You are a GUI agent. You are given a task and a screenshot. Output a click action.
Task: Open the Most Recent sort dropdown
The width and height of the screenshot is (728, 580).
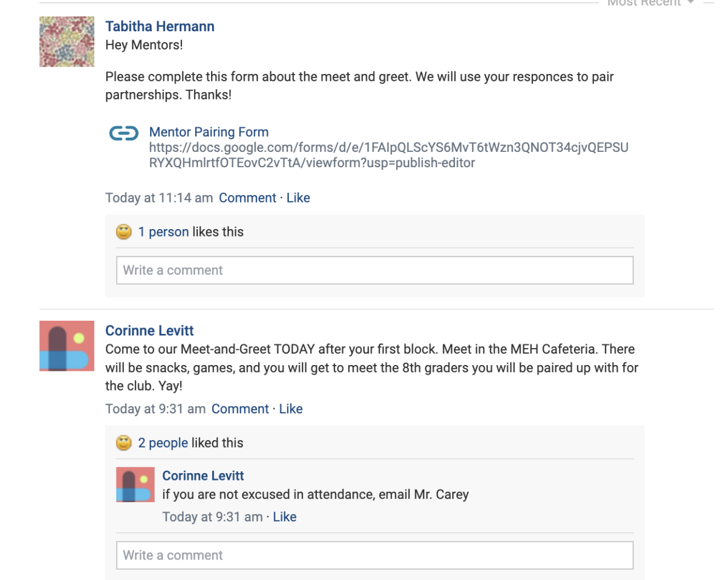(651, 3)
